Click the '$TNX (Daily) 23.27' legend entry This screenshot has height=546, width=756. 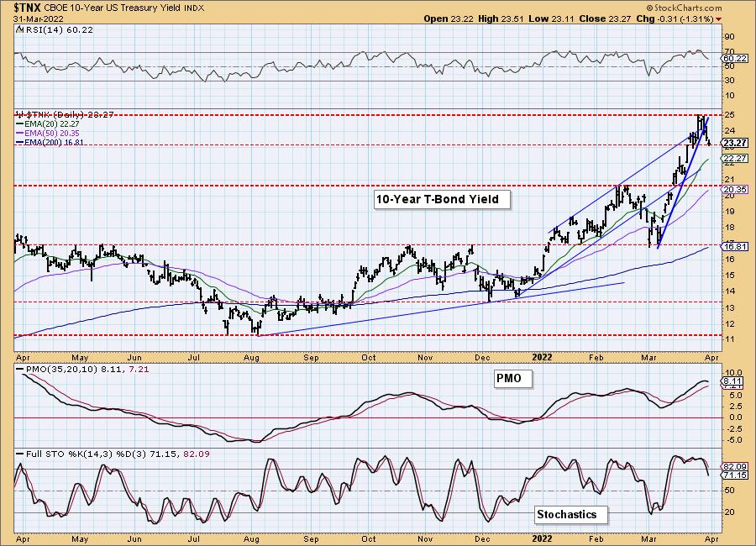coord(69,114)
